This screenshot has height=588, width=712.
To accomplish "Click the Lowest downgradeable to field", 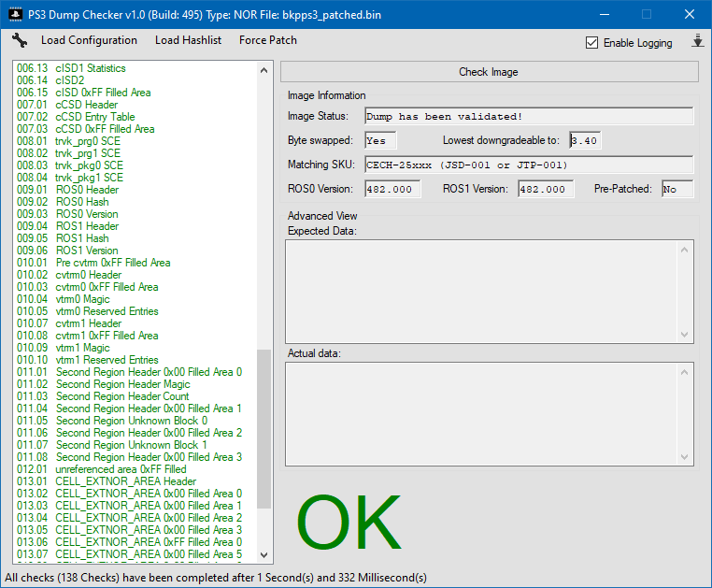I will pos(584,140).
